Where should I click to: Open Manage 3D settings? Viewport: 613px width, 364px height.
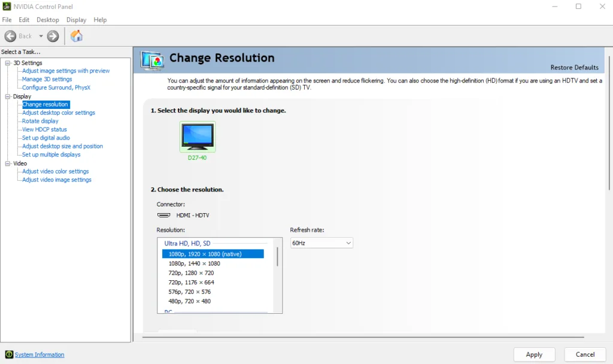tap(47, 79)
